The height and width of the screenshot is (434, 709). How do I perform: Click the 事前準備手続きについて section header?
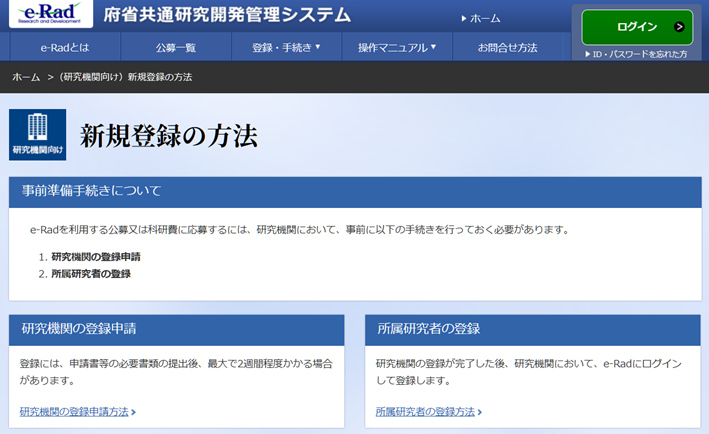point(91,190)
